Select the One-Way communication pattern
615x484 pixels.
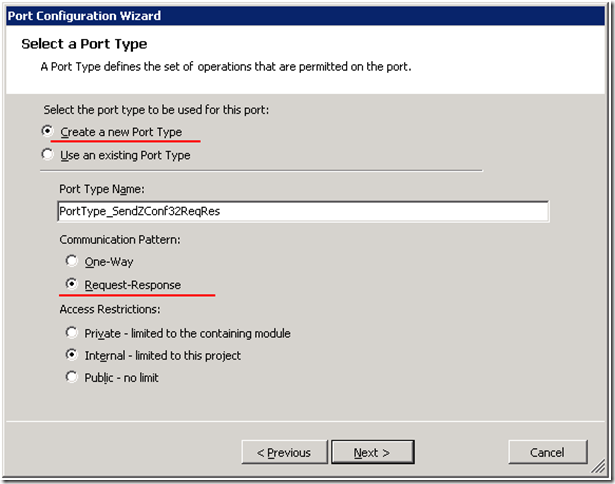(71, 261)
